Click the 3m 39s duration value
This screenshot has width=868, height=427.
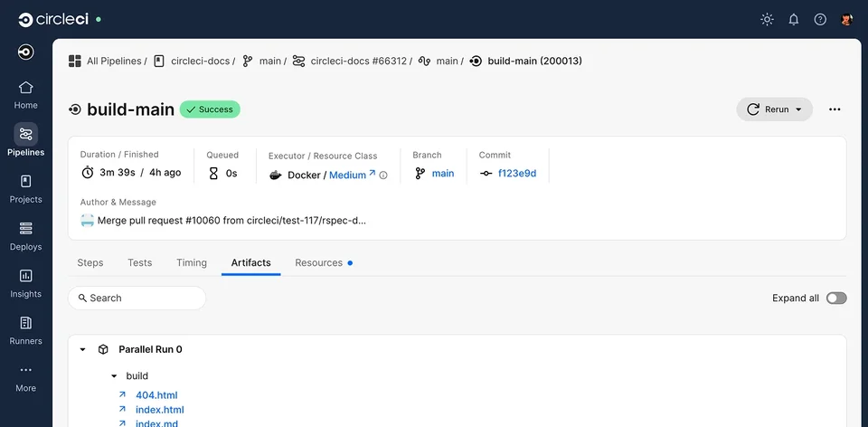point(118,172)
